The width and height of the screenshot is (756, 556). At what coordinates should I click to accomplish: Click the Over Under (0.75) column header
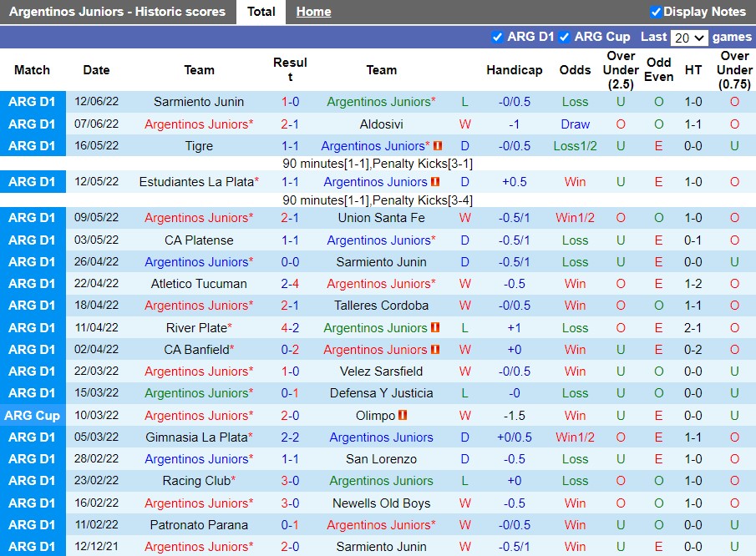point(734,70)
